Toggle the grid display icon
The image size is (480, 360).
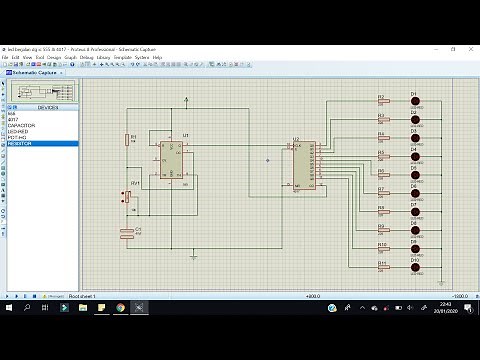pos(88,64)
